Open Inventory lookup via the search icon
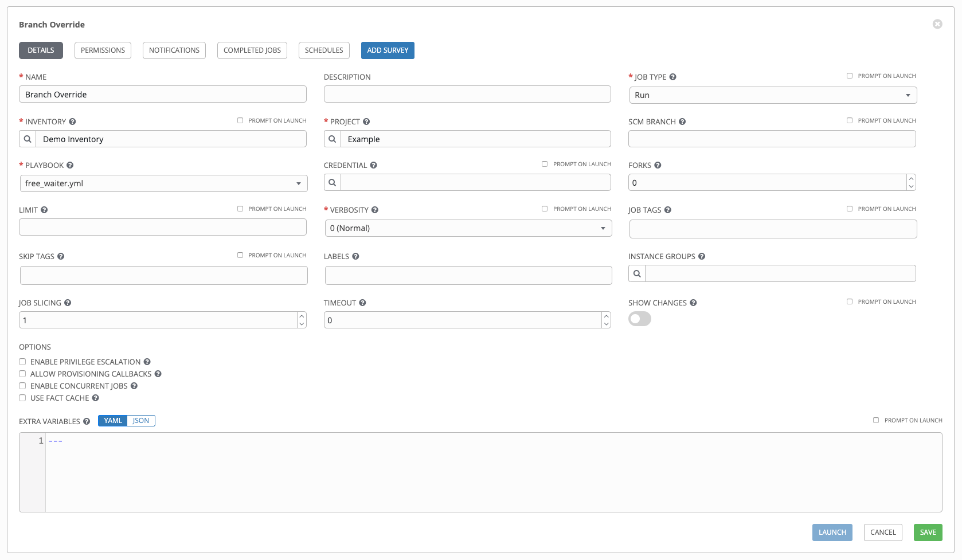962x560 pixels. (28, 139)
